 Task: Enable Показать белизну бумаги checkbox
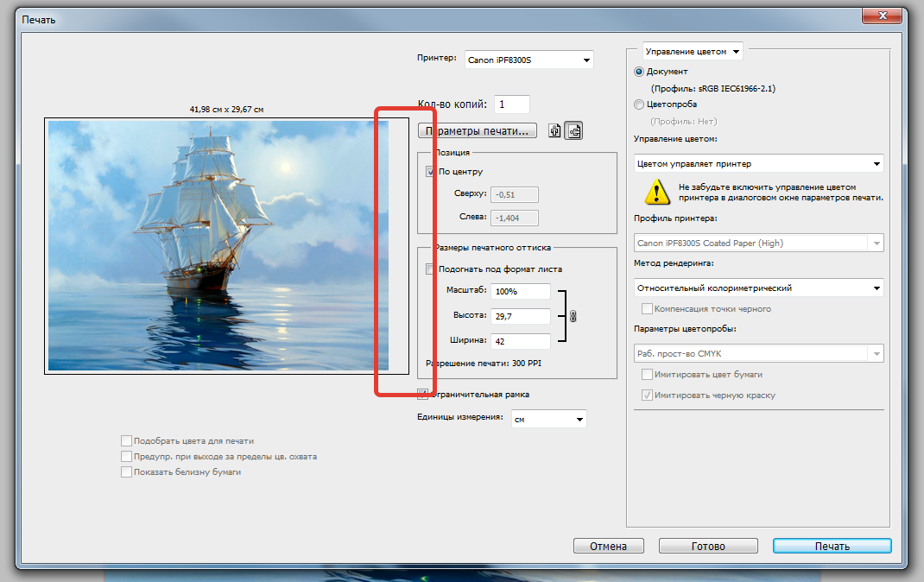click(x=126, y=471)
